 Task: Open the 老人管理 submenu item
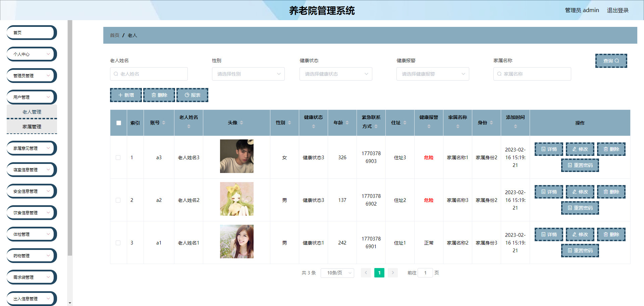(x=32, y=112)
